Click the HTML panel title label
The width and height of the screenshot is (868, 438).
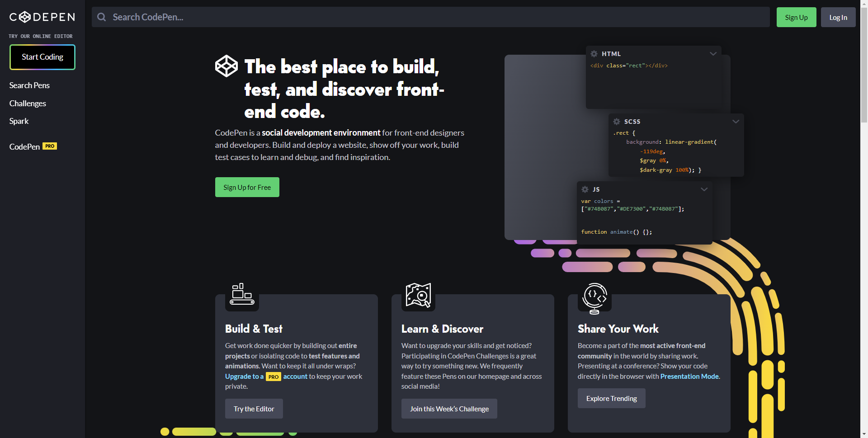(611, 54)
